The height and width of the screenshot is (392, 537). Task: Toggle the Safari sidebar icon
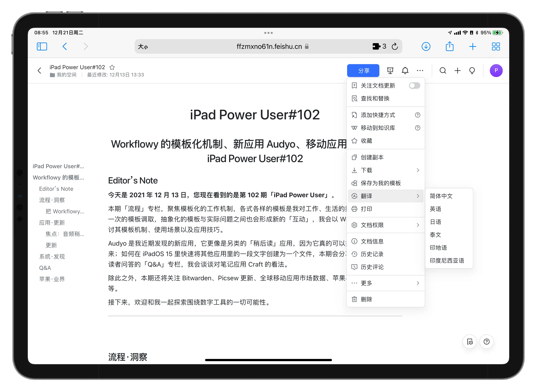pos(42,46)
